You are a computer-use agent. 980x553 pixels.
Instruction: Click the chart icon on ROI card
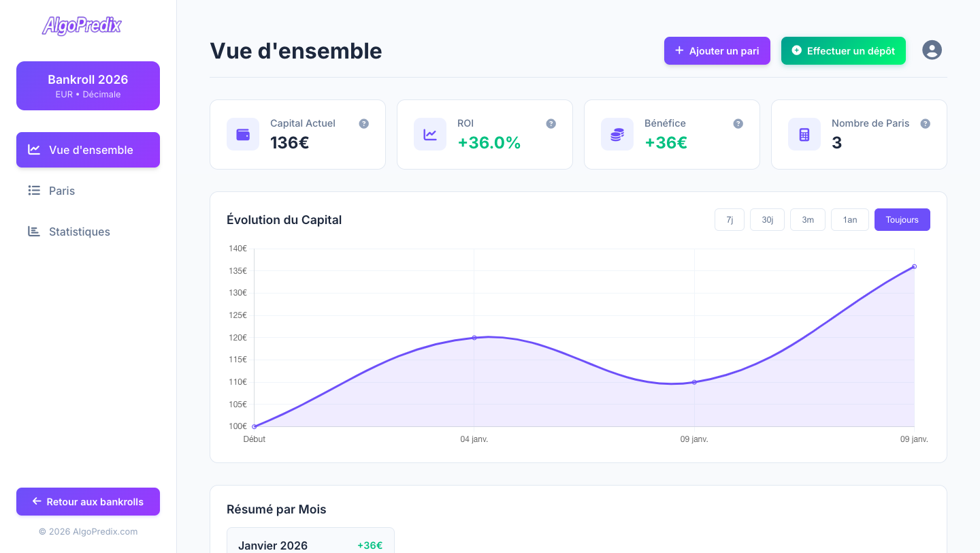pyautogui.click(x=430, y=134)
